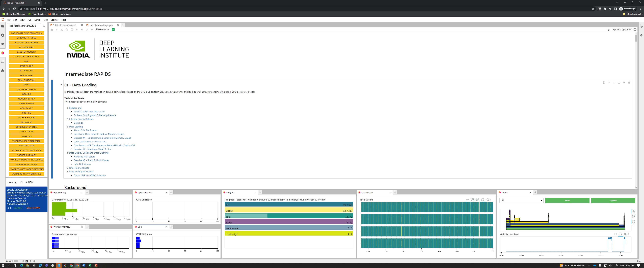
Task: Open the Profile 'All' dropdown
Action: click(522, 200)
